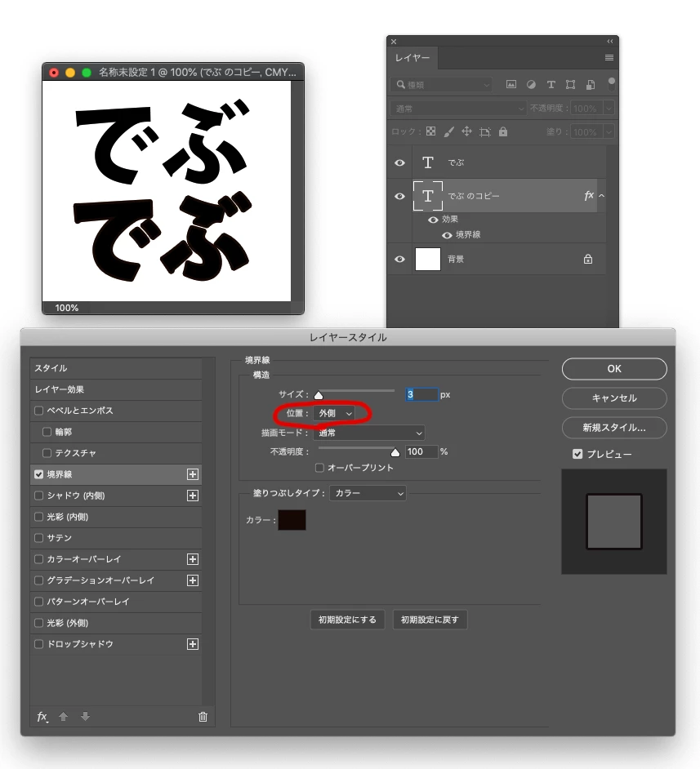Open the 描画モード dropdown showing 通常 in dialog
Image resolution: width=700 pixels, height=769 pixels.
pos(369,433)
